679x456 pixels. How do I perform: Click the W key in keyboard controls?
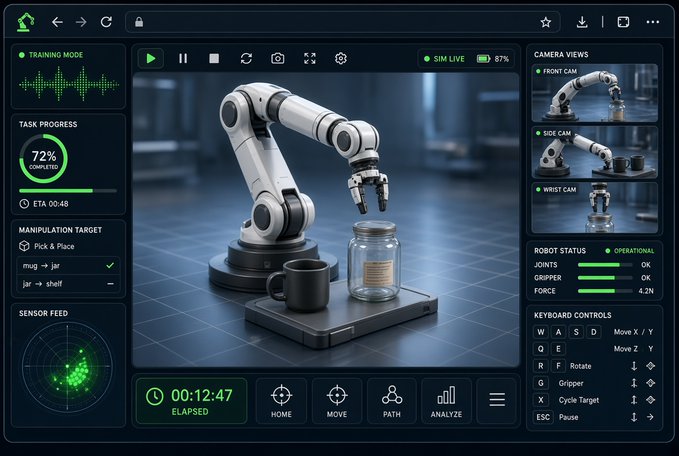click(541, 332)
